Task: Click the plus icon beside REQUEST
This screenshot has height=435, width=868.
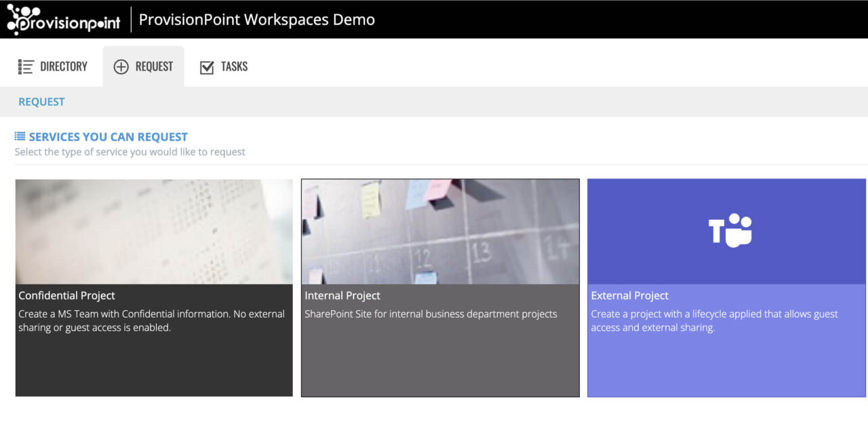Action: coord(121,66)
